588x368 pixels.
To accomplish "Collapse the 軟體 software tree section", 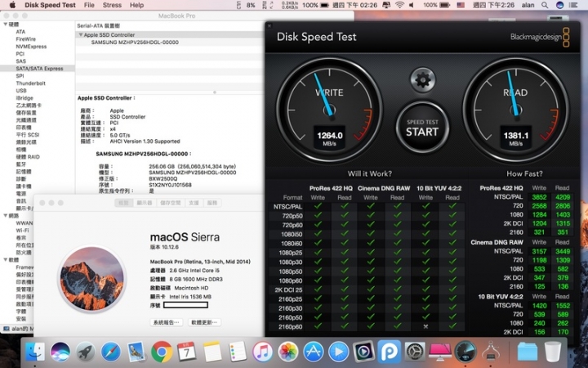I will coord(5,259).
